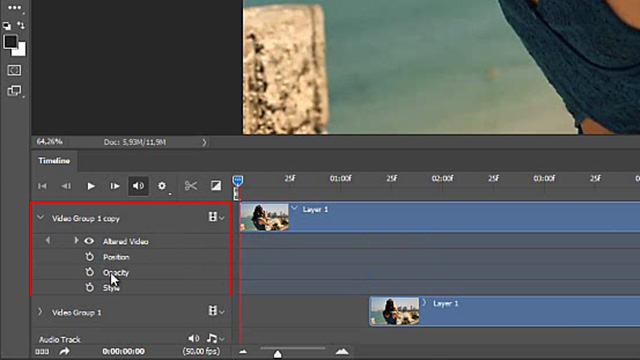Enable the Style keyframe stopwatch

pos(89,288)
